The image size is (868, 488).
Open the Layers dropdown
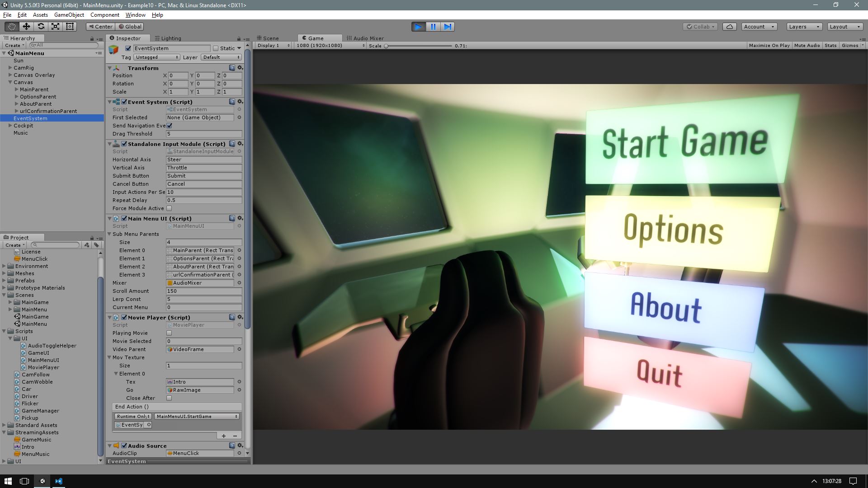(x=804, y=27)
